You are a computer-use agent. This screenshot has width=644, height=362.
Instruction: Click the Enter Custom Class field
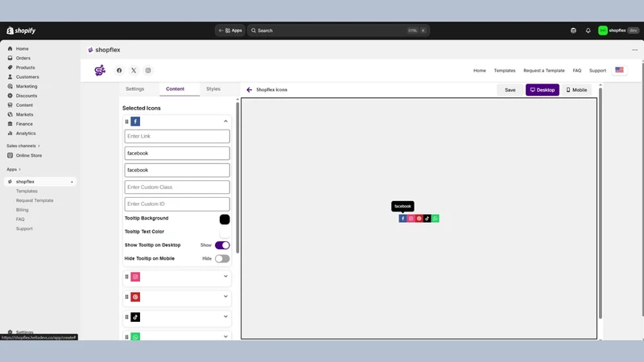(x=177, y=187)
